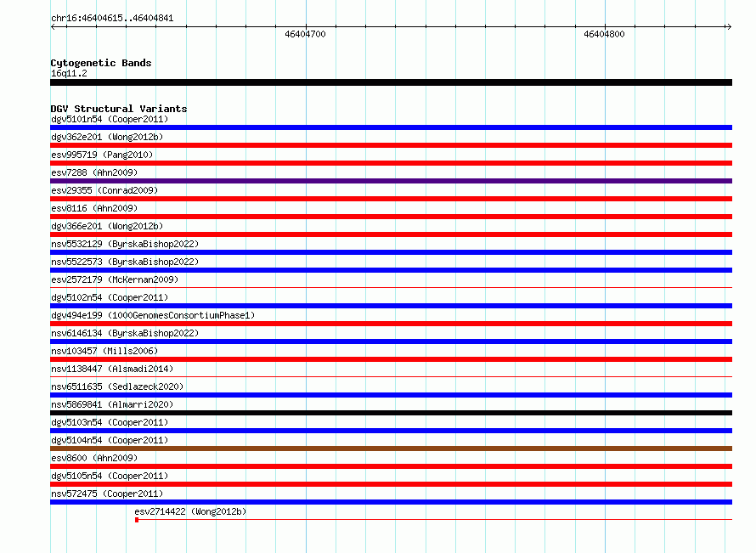Click the blue bar under nsv5532129
The width and height of the screenshot is (756, 553).
(x=391, y=252)
